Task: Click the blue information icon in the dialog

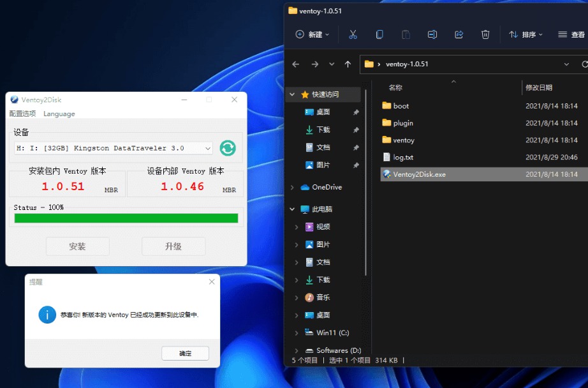Action: point(47,315)
